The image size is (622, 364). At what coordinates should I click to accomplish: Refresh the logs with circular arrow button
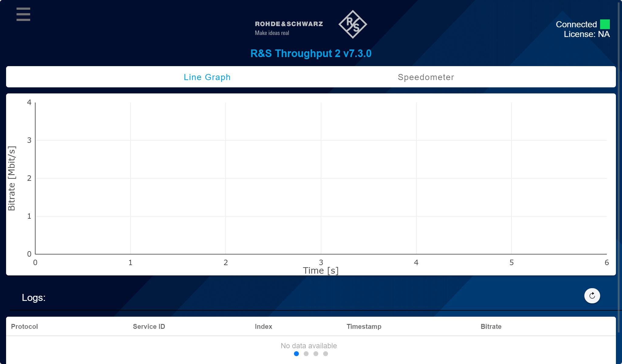click(592, 296)
